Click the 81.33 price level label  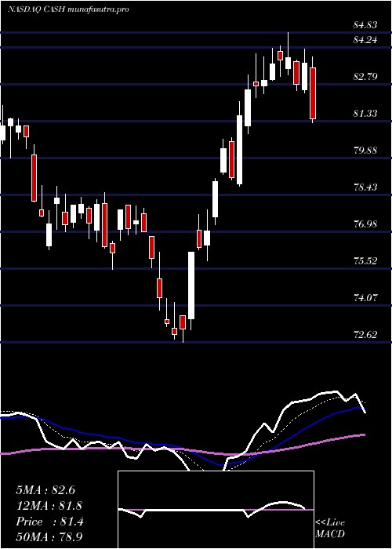click(365, 114)
